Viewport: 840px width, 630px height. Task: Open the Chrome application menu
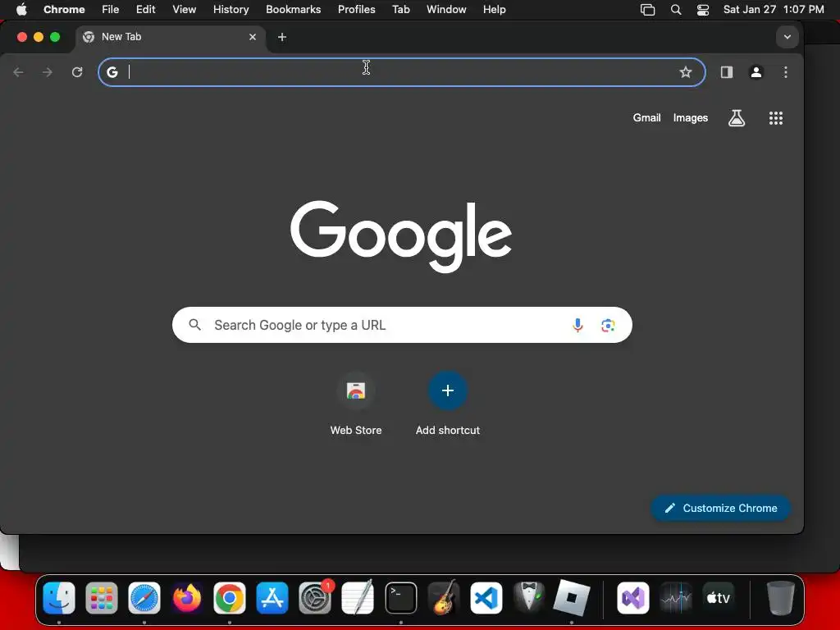point(64,10)
